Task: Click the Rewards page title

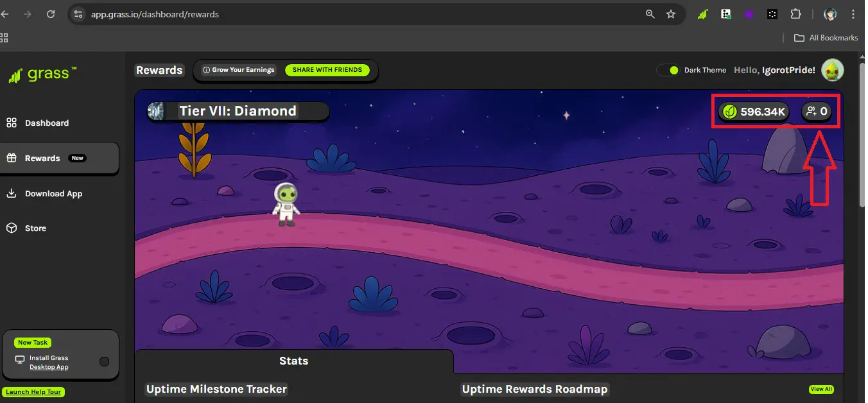Action: click(x=159, y=70)
